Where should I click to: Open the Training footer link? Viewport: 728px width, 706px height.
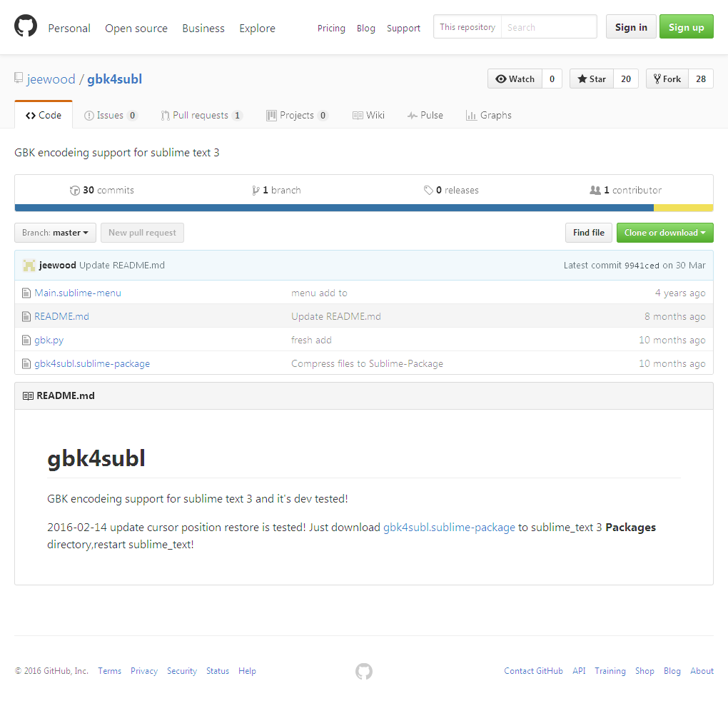click(x=610, y=671)
